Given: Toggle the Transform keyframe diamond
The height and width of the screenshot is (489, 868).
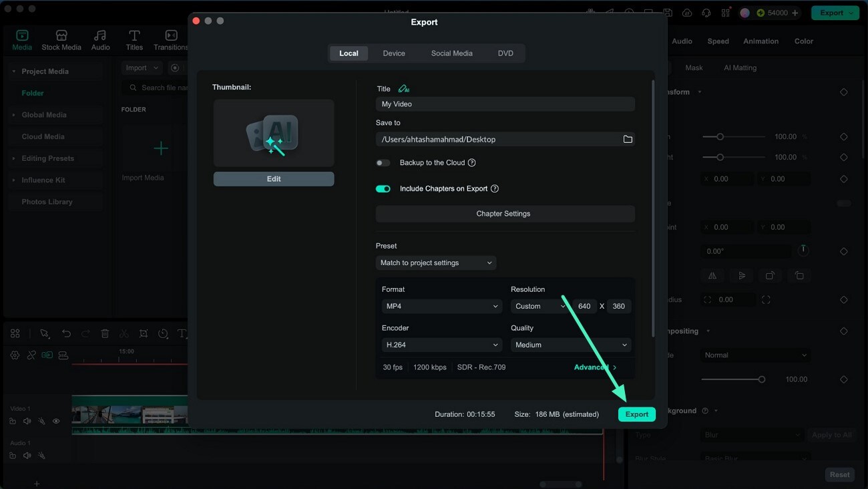Looking at the screenshot, I should pos(844,92).
